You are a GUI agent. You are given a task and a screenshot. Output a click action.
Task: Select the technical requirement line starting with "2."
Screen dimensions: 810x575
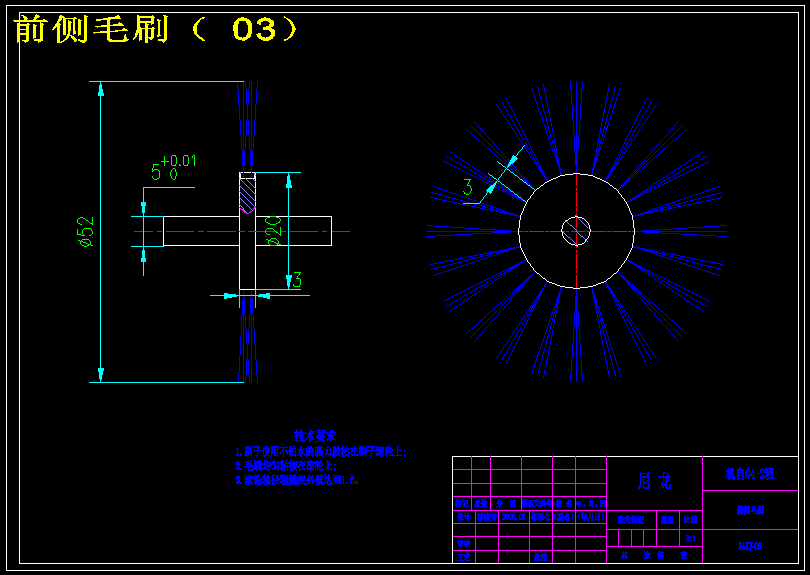(286, 465)
